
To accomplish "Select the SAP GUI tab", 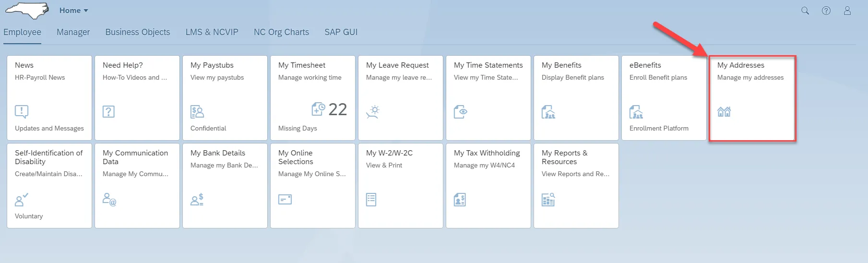I will pos(341,32).
